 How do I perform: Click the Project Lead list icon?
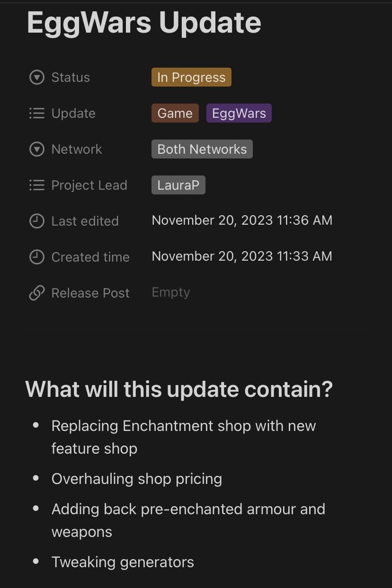36,185
